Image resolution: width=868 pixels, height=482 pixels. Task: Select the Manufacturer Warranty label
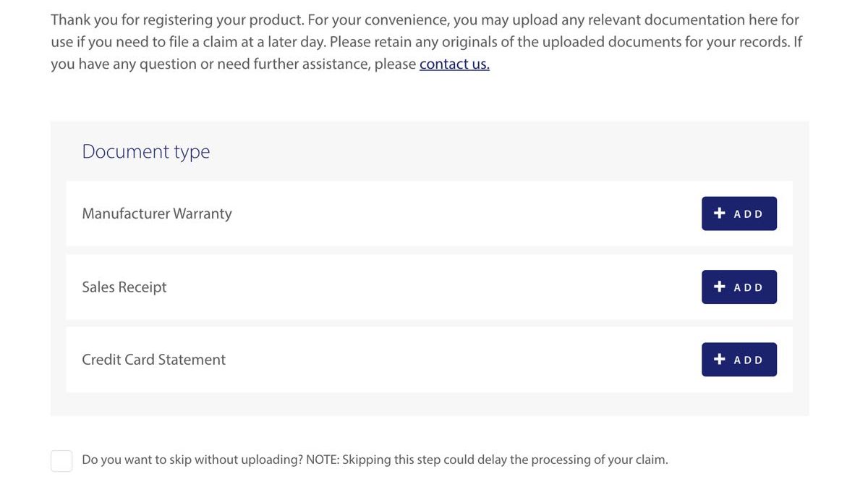pos(157,213)
